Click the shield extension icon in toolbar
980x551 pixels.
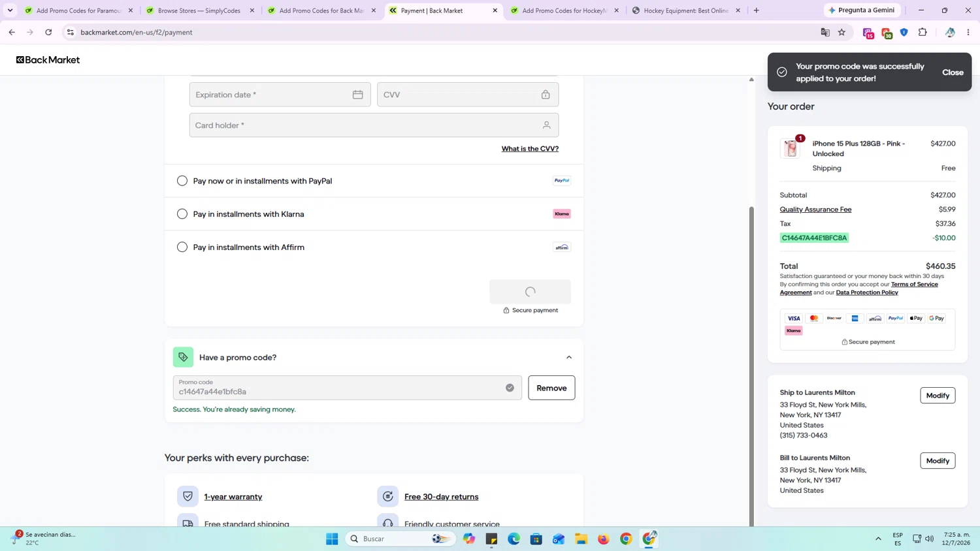tap(904, 32)
